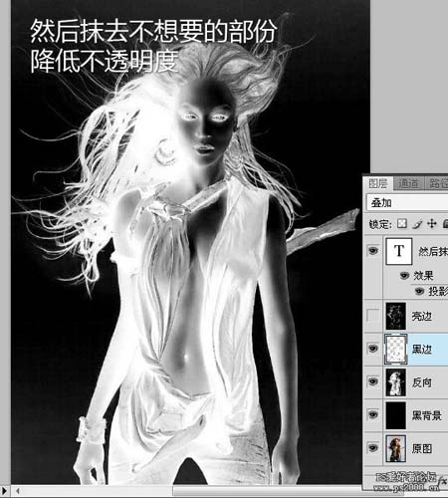Click the 黑边 layer name
This screenshot has width=448, height=498.
(x=422, y=349)
